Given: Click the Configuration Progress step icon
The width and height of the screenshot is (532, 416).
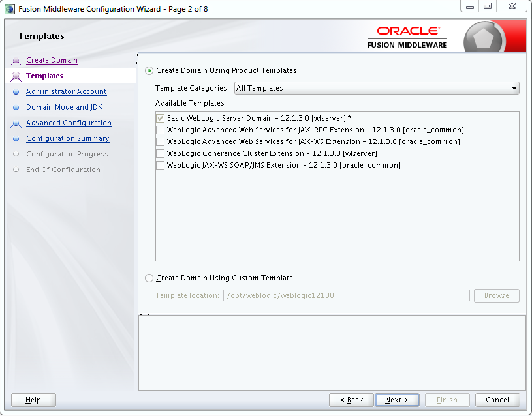Looking at the screenshot, I should 16,154.
